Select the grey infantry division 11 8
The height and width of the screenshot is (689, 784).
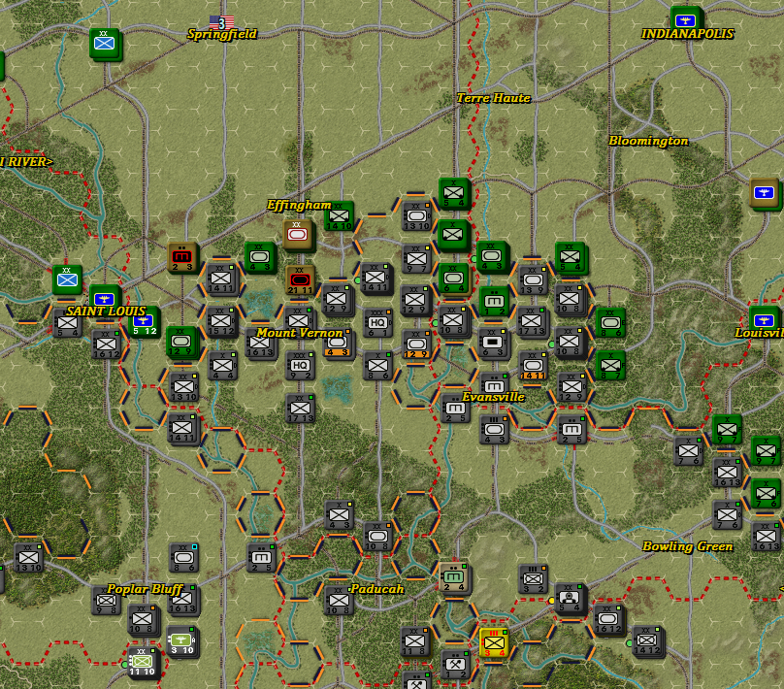(414, 641)
